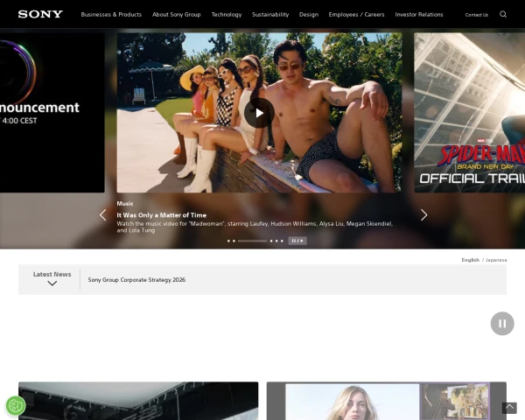This screenshot has height=420, width=525.
Task: Open the Design menu
Action: [x=309, y=14]
